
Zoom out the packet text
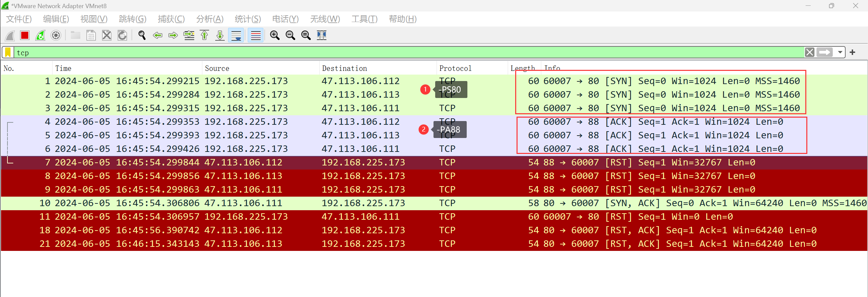click(x=290, y=35)
